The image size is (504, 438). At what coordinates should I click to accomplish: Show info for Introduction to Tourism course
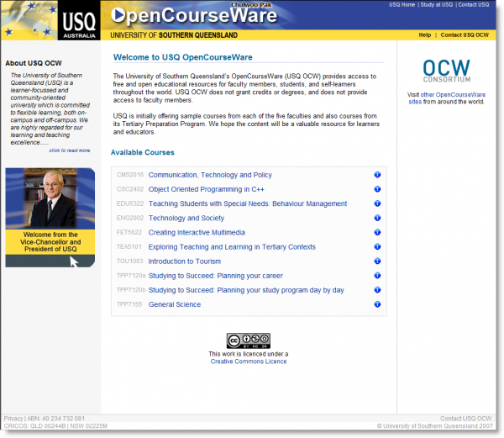tap(378, 261)
